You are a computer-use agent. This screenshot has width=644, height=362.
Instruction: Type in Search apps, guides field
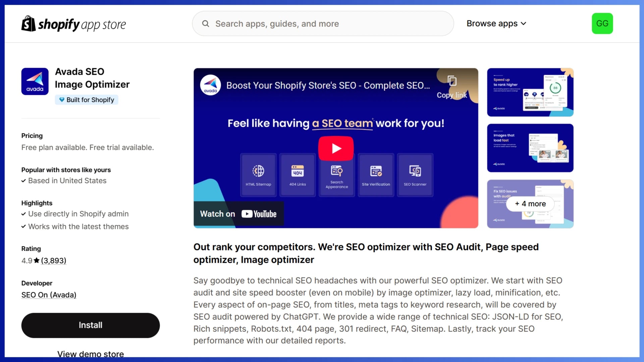(329, 24)
